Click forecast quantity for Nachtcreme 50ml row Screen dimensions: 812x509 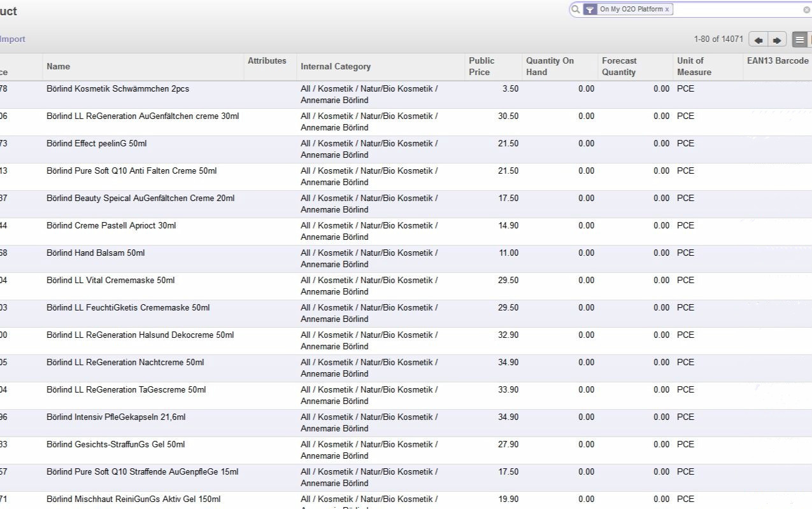(x=661, y=363)
